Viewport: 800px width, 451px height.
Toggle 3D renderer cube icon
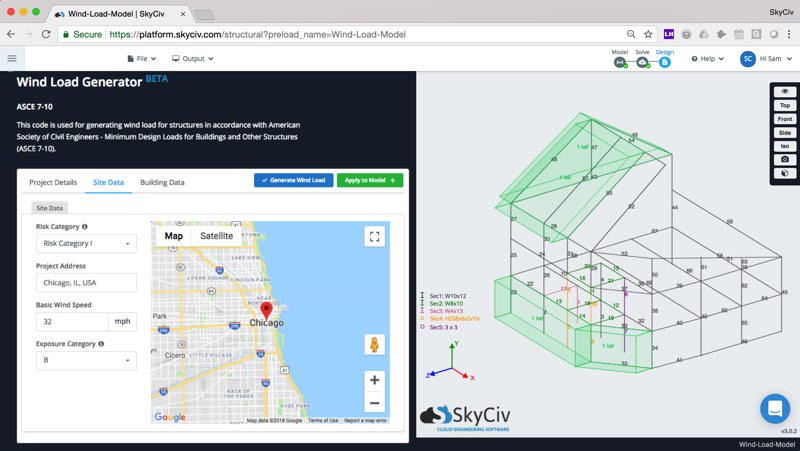click(x=785, y=173)
